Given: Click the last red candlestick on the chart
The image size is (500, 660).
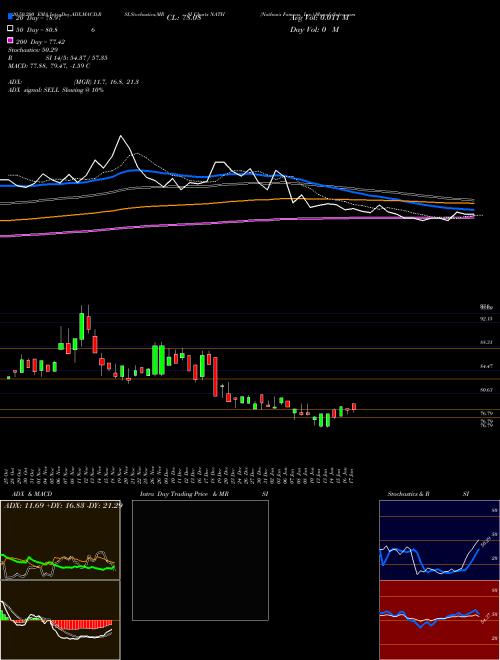Looking at the screenshot, I should pyautogui.click(x=354, y=407).
